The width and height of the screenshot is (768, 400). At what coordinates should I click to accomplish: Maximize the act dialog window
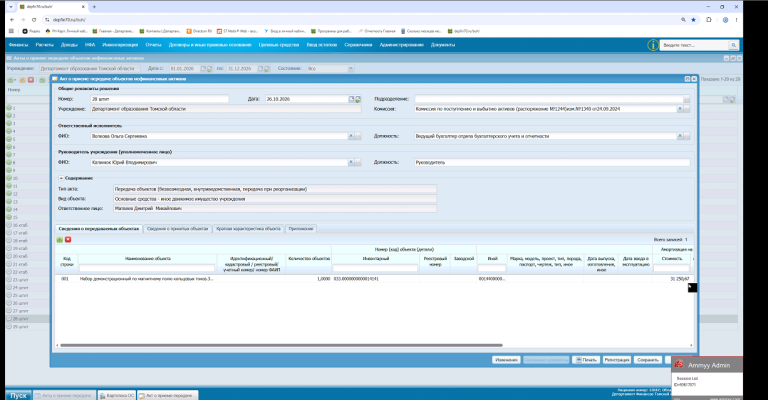(687, 79)
